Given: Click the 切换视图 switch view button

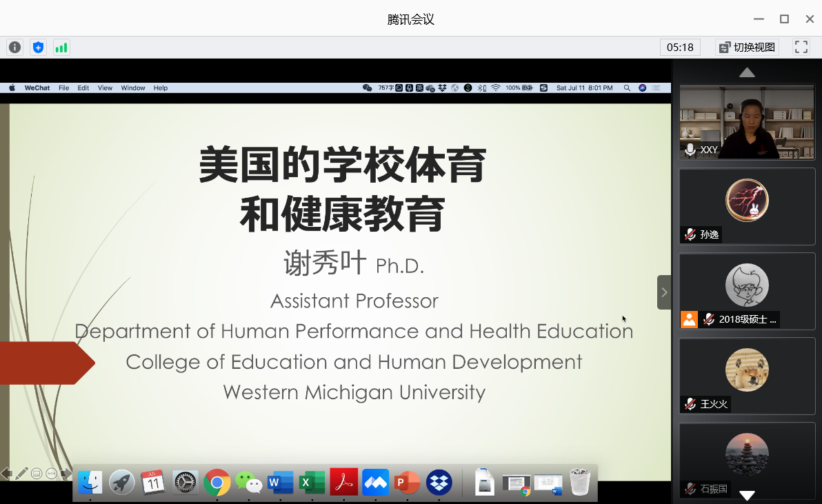Looking at the screenshot, I should pyautogui.click(x=748, y=48).
